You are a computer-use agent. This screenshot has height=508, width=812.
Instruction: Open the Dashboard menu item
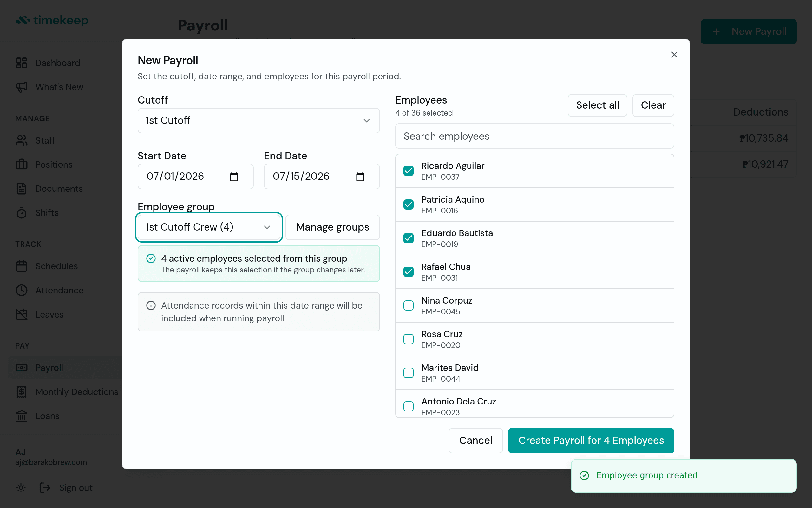pyautogui.click(x=58, y=63)
